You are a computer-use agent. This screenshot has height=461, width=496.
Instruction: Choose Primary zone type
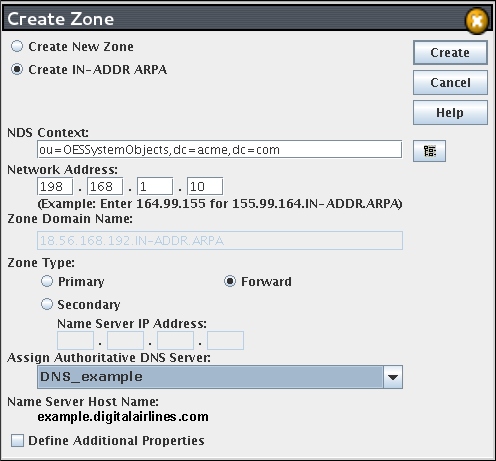(x=47, y=281)
